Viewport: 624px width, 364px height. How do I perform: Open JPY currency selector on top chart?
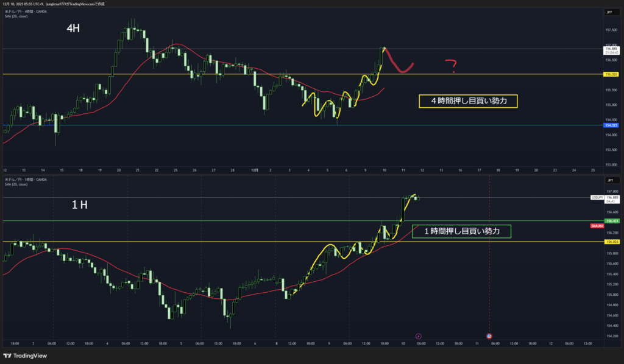[x=610, y=11]
